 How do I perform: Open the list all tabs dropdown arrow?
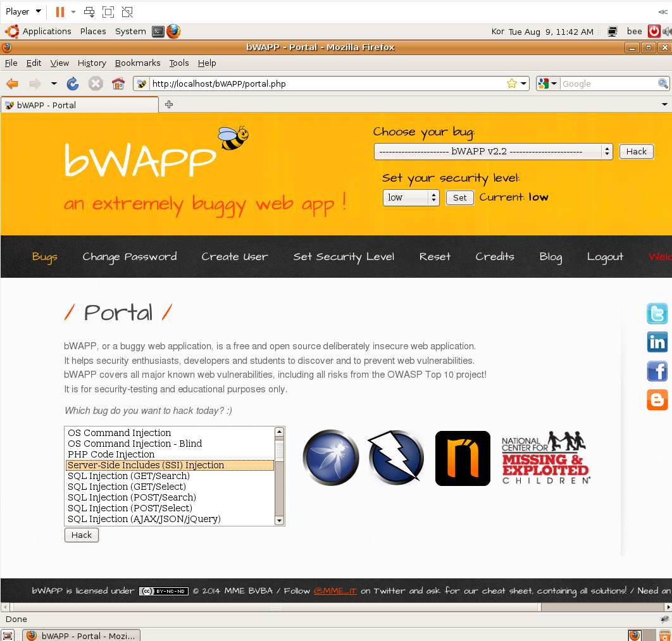(x=664, y=104)
